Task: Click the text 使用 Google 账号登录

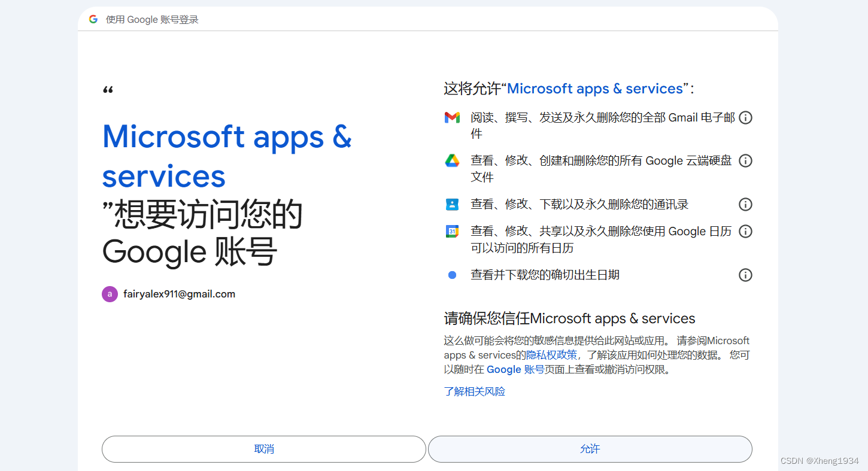Action: tap(152, 20)
